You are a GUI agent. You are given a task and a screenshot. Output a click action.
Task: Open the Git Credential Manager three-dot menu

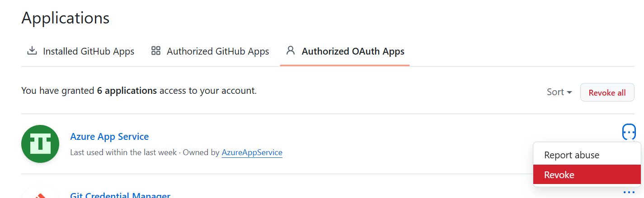pos(629,193)
